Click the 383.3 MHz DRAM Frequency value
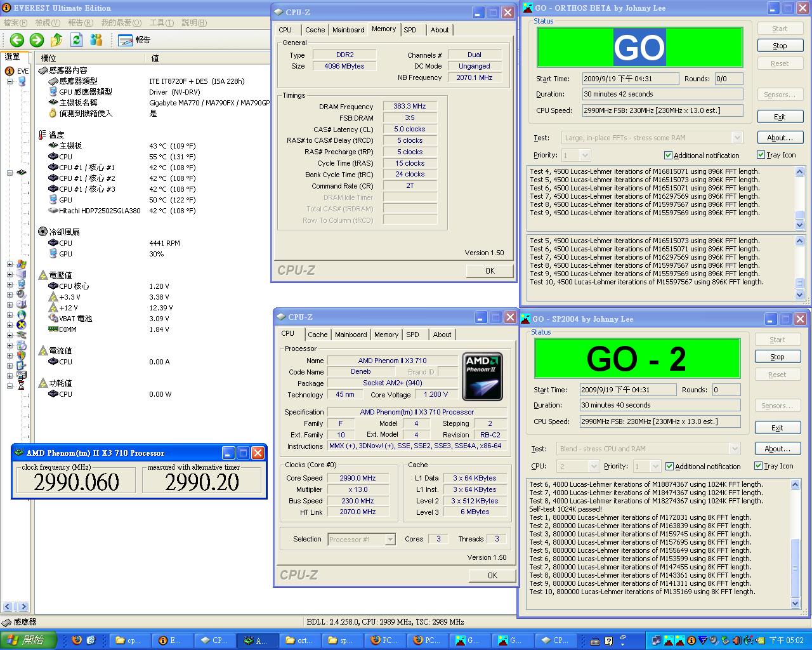Viewport: 812px width, 650px height. (410, 107)
